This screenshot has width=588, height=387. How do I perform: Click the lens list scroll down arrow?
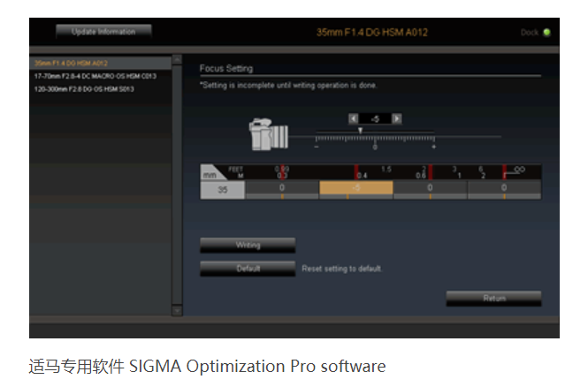pyautogui.click(x=177, y=311)
